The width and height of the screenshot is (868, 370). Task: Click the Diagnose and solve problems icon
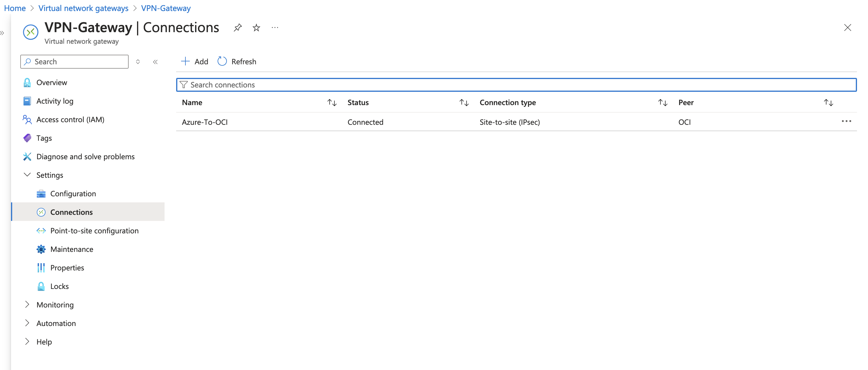click(27, 157)
